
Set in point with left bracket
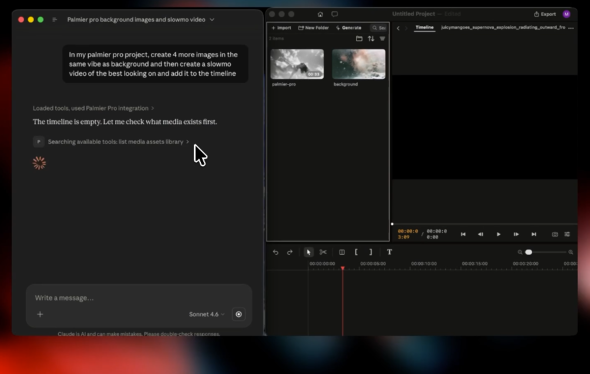click(x=356, y=252)
